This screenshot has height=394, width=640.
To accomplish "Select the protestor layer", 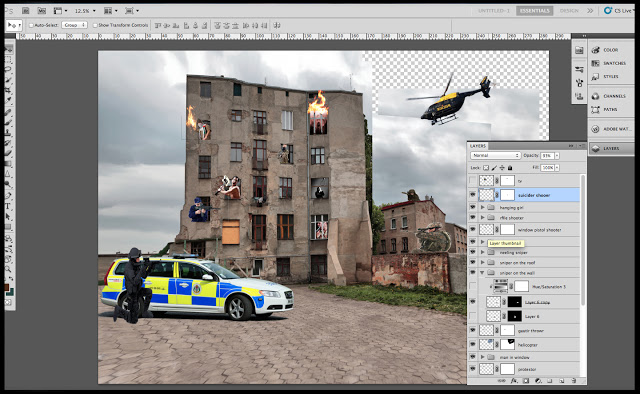I will tap(524, 370).
